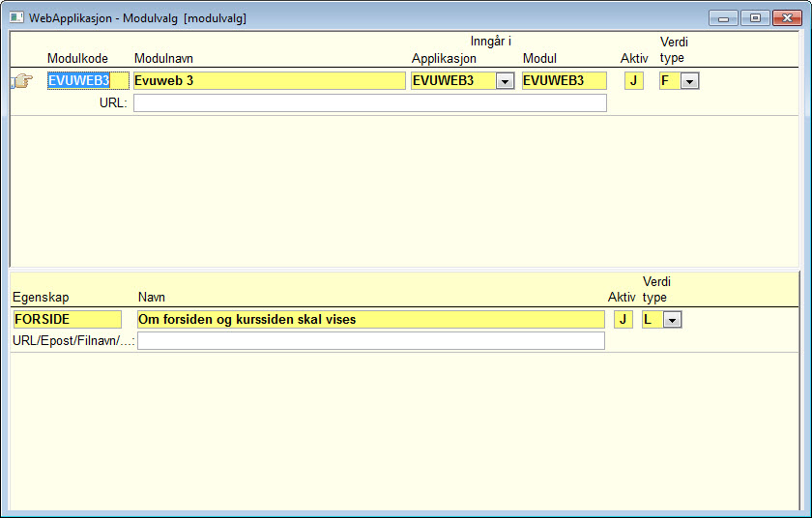The image size is (812, 518).
Task: Click the Egenskap field FORSIDE
Action: 68,319
